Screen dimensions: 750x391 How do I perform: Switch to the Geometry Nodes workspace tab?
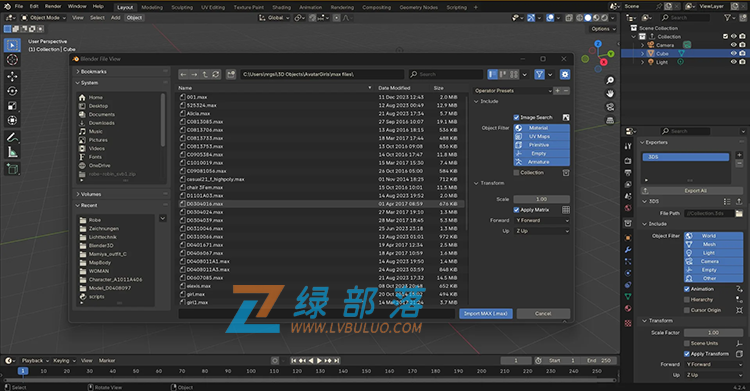(419, 7)
